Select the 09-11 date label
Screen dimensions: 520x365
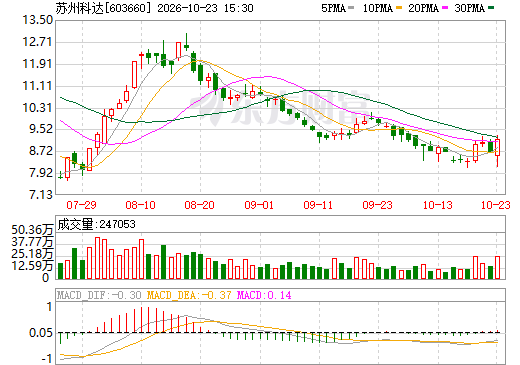318,205
